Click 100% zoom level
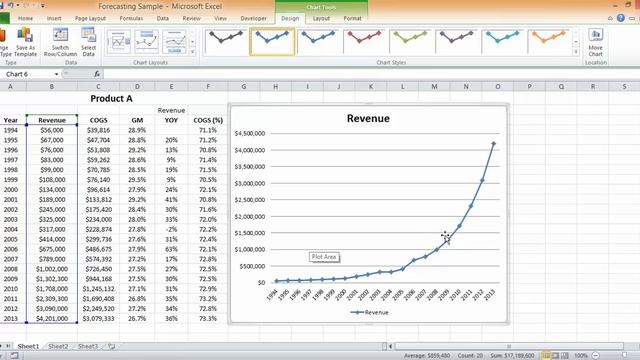This screenshot has width=640, height=360. 581,356
